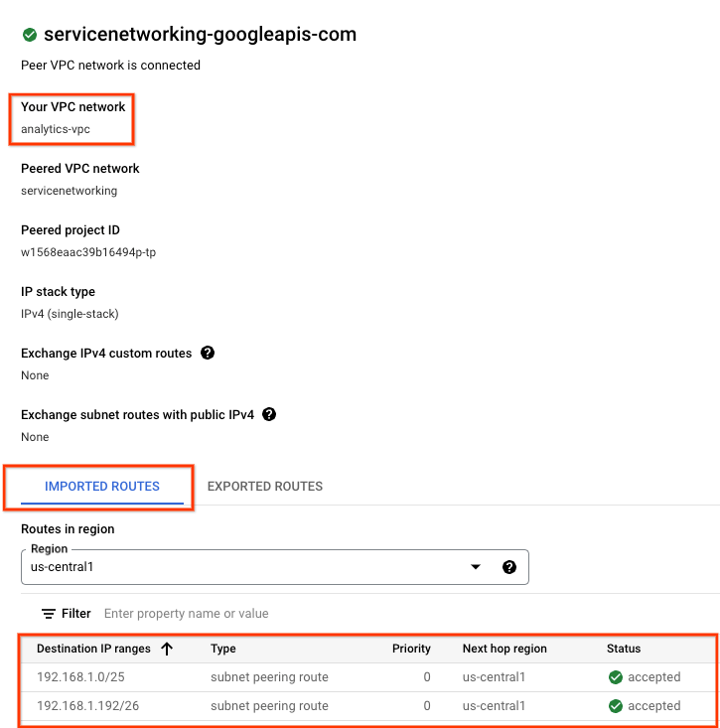The height and width of the screenshot is (728, 720).
Task: Switch to the Imported Routes tab
Action: (101, 487)
